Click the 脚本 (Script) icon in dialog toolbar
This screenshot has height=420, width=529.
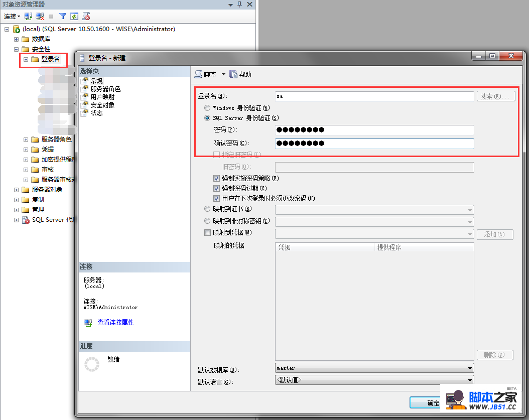click(x=199, y=74)
